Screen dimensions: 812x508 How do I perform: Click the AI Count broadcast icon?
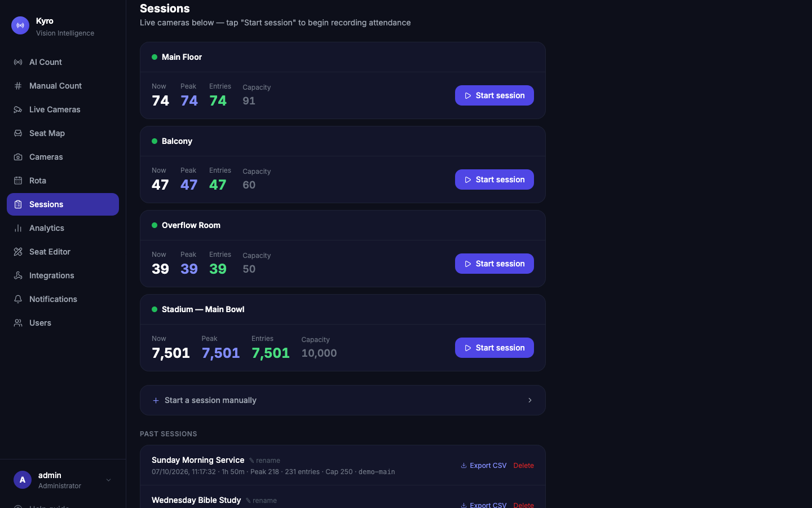point(18,62)
